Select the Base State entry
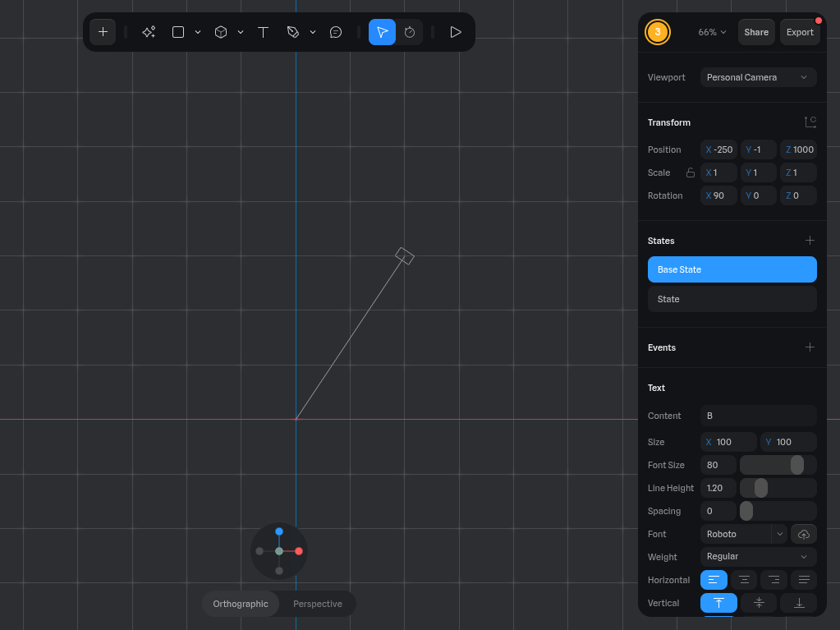The width and height of the screenshot is (840, 630). pyautogui.click(x=732, y=269)
